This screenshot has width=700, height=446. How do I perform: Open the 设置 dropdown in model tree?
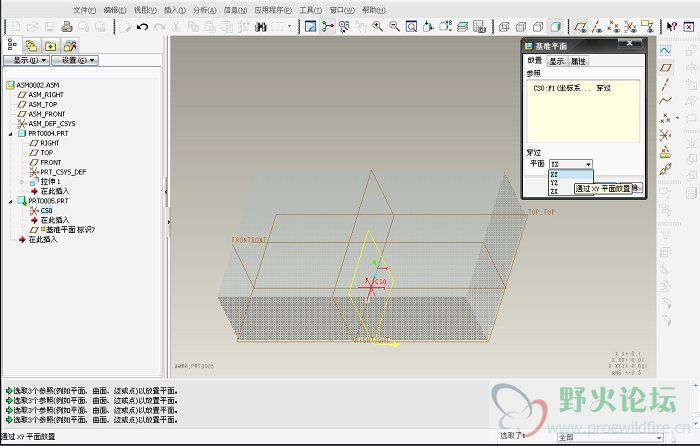click(x=74, y=60)
